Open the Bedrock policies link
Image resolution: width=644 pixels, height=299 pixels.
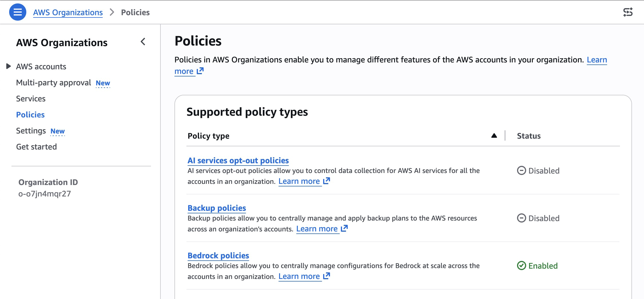(x=218, y=255)
